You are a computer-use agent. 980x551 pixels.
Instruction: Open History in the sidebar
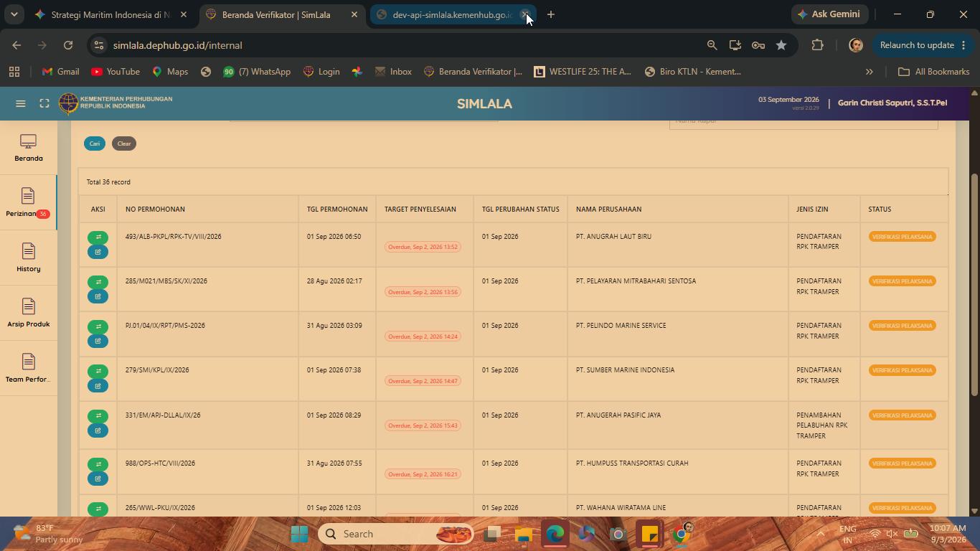pyautogui.click(x=29, y=258)
